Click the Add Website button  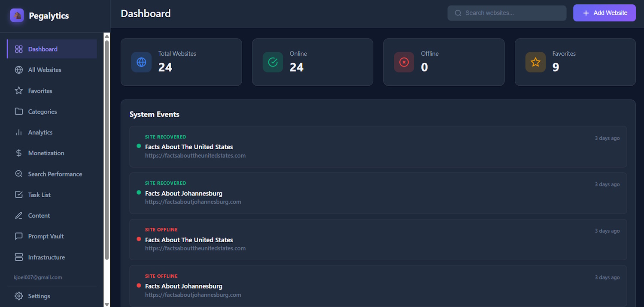[x=604, y=13]
